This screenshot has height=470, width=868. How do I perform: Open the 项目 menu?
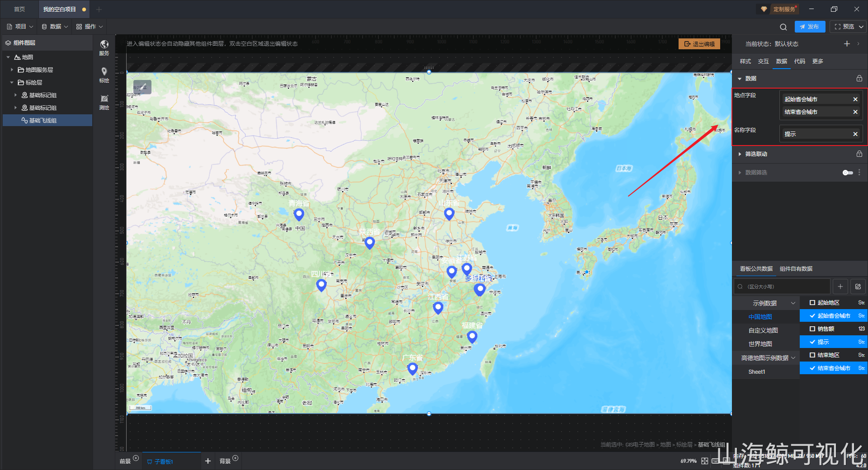[x=20, y=27]
